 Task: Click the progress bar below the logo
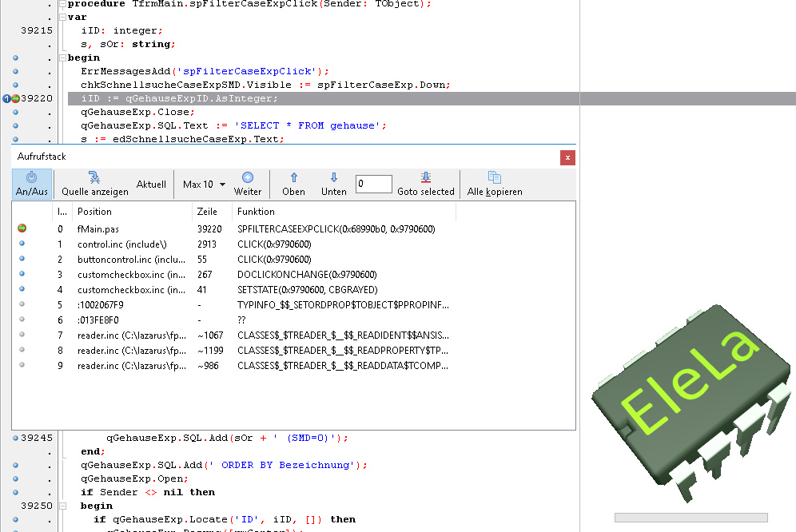[691, 518]
